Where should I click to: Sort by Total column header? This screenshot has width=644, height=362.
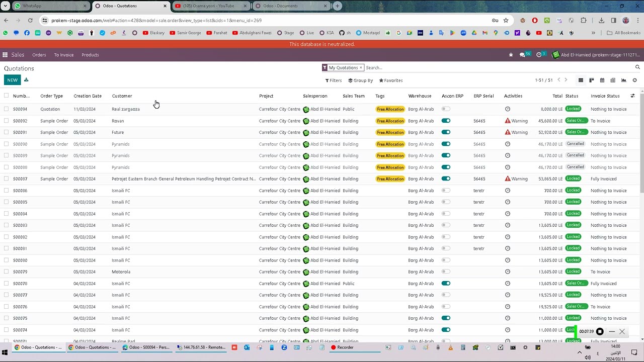pyautogui.click(x=557, y=96)
